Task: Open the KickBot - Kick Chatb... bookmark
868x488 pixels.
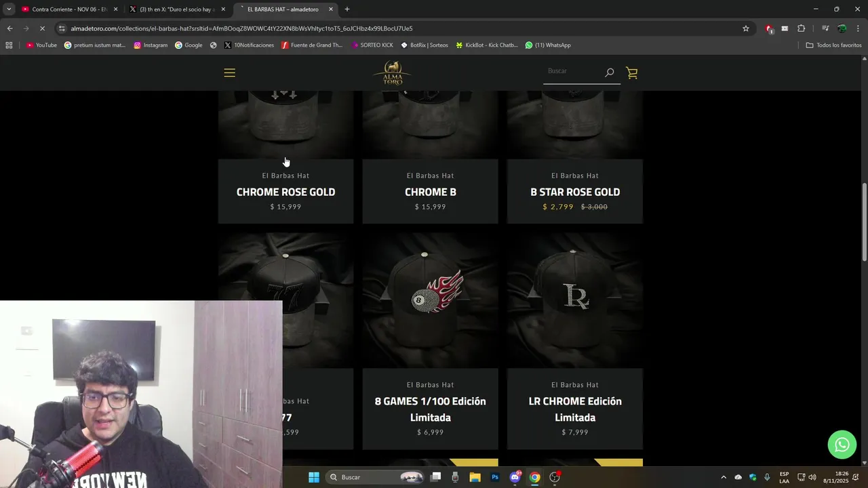Action: 486,45
